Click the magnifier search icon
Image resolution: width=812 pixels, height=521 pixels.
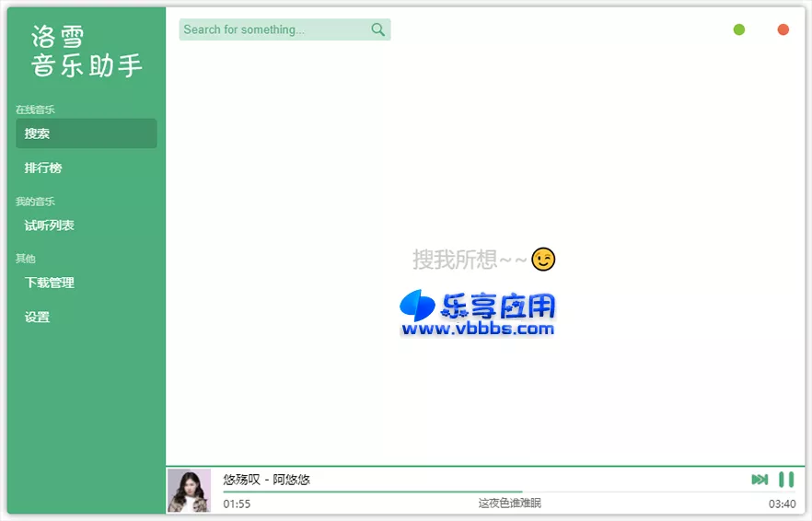pyautogui.click(x=378, y=29)
